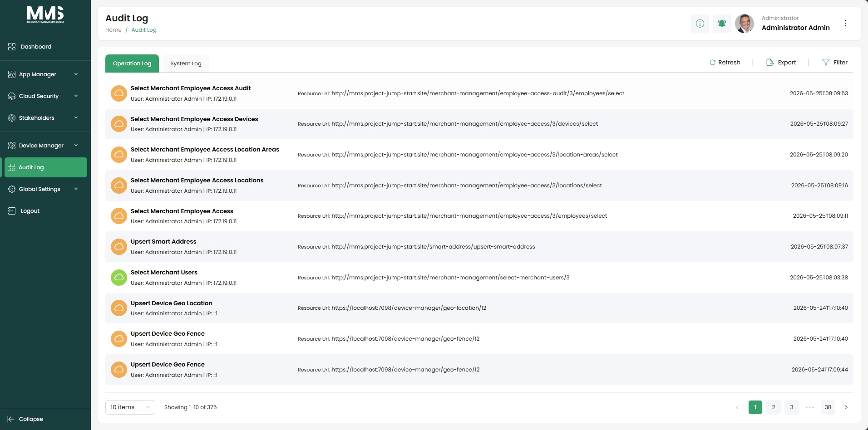Click timestamp 2026-05-25T08:09:53
Image resolution: width=868 pixels, height=430 pixels.
[x=819, y=93]
